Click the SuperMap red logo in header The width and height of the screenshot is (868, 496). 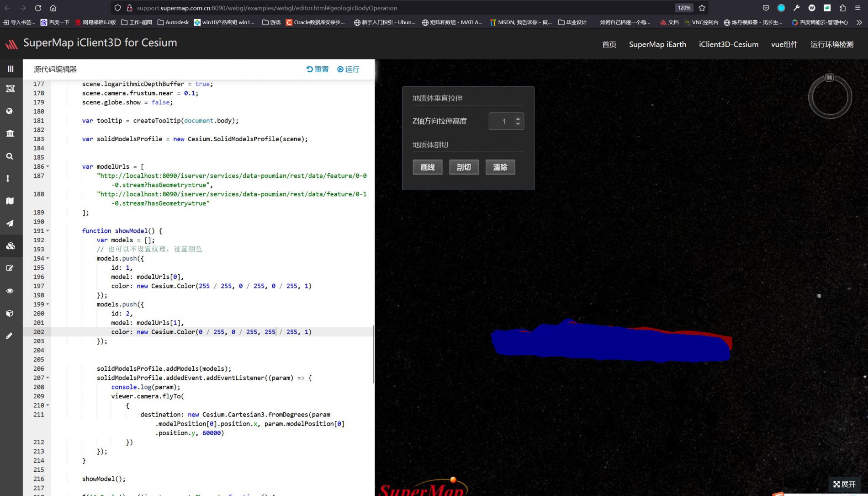point(11,44)
